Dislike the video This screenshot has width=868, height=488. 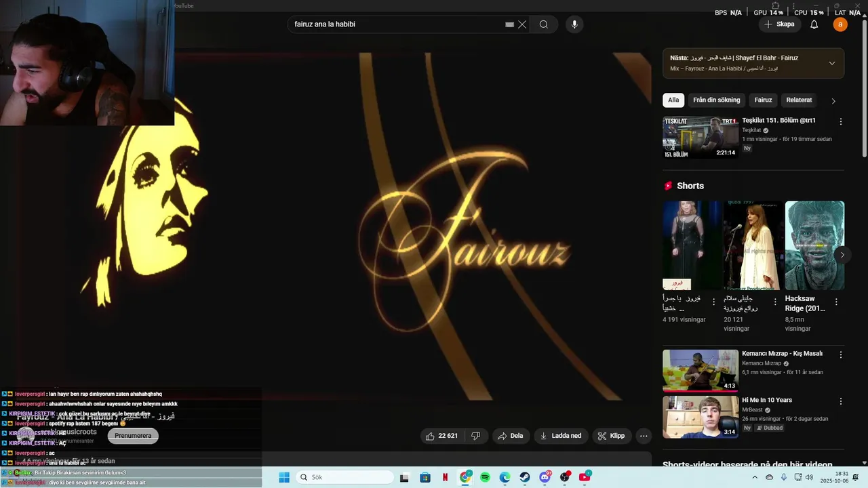click(475, 436)
